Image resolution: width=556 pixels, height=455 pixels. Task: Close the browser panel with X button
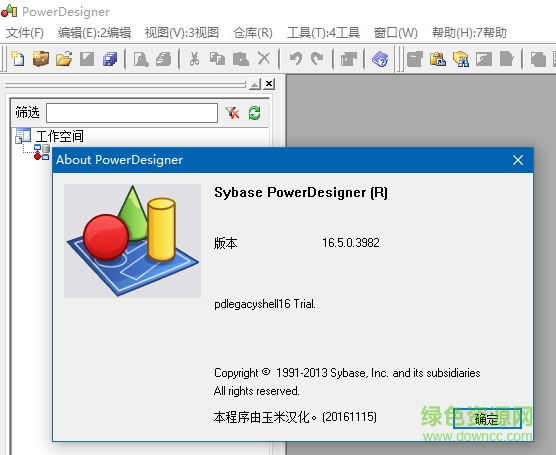269,84
